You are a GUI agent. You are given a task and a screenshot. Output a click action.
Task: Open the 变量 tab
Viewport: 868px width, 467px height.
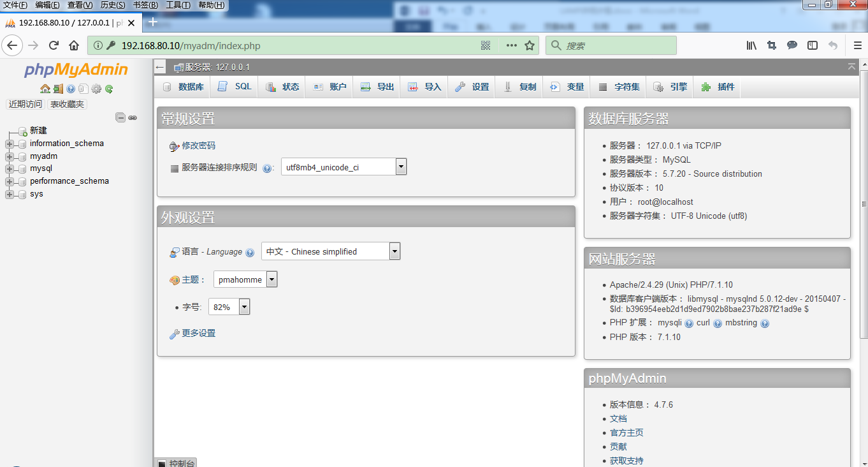(567, 87)
